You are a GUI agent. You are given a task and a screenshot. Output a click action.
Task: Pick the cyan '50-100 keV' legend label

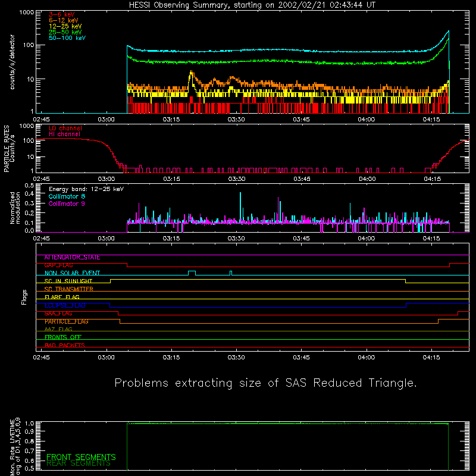point(67,38)
